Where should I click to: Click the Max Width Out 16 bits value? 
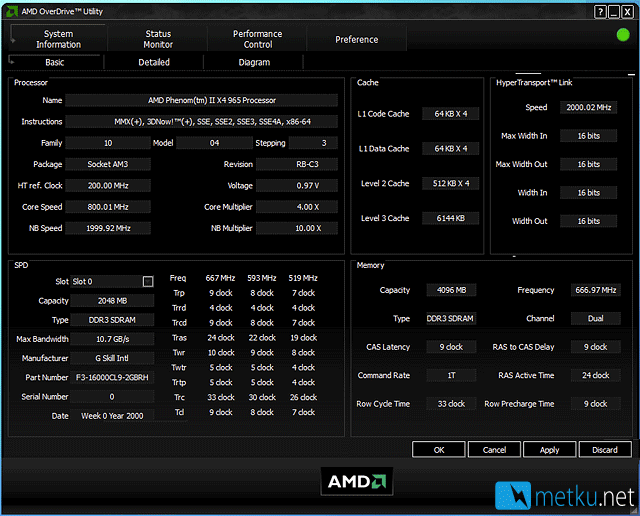pos(589,164)
